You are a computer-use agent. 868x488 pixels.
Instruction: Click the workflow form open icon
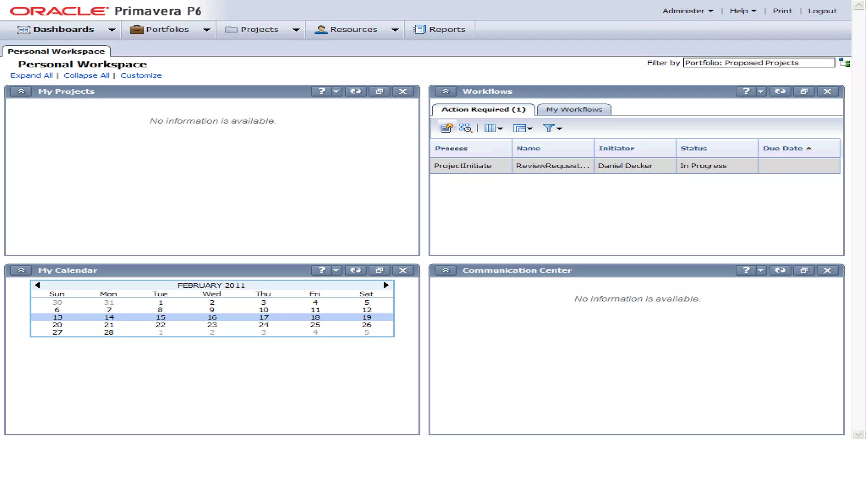[446, 128]
